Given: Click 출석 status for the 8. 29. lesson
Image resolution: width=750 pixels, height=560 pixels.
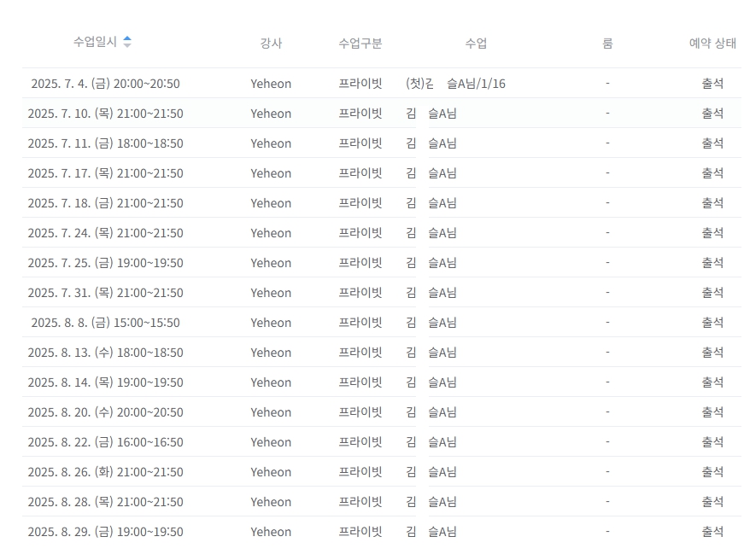Looking at the screenshot, I should [x=712, y=532].
